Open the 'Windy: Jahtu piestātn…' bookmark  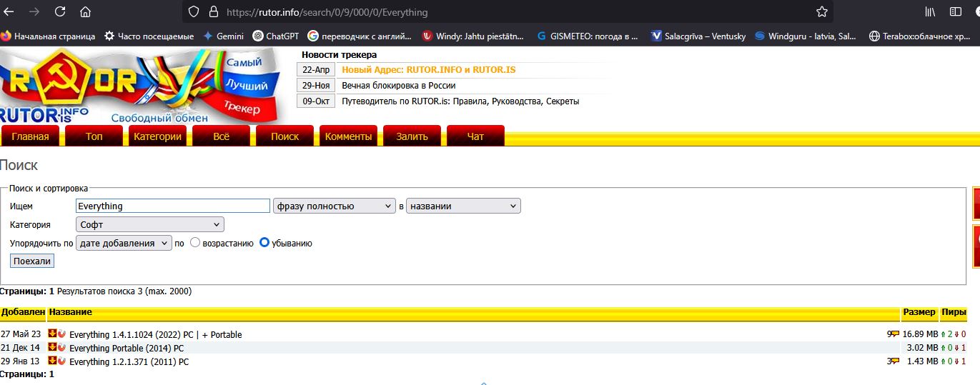coord(473,36)
